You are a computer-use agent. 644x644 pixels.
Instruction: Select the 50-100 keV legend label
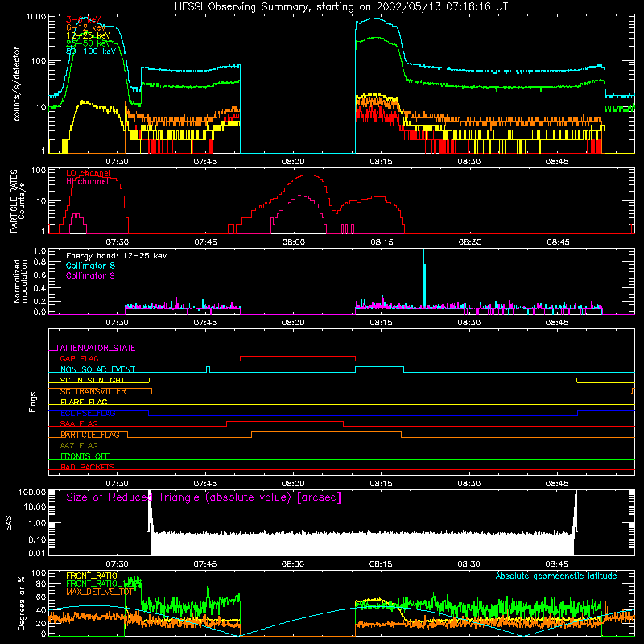[91, 52]
